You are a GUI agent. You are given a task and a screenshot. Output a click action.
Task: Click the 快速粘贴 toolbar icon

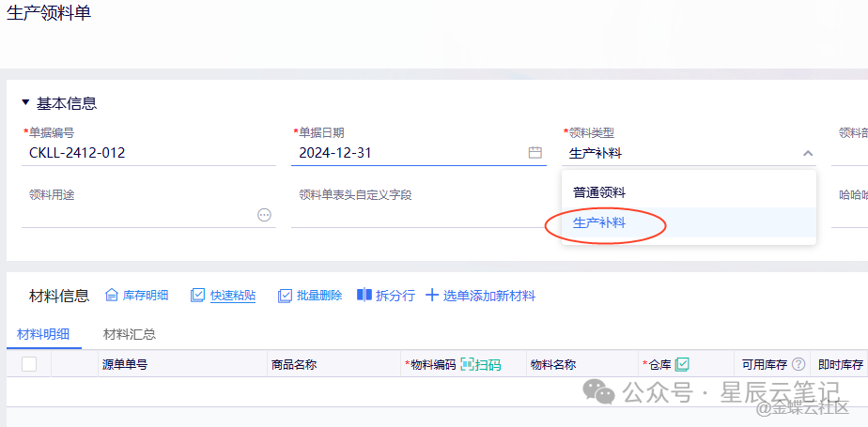(x=197, y=296)
